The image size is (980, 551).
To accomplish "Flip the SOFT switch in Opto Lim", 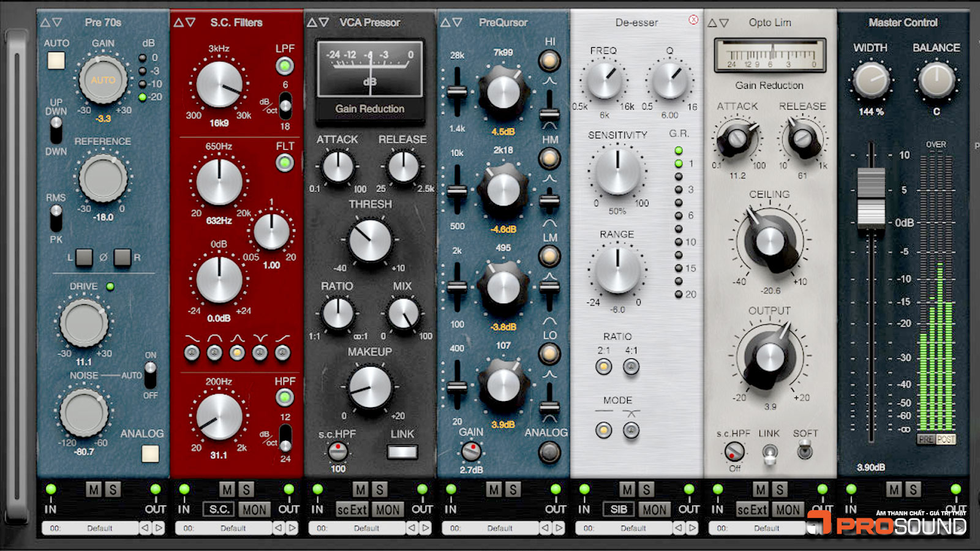I will [x=805, y=452].
